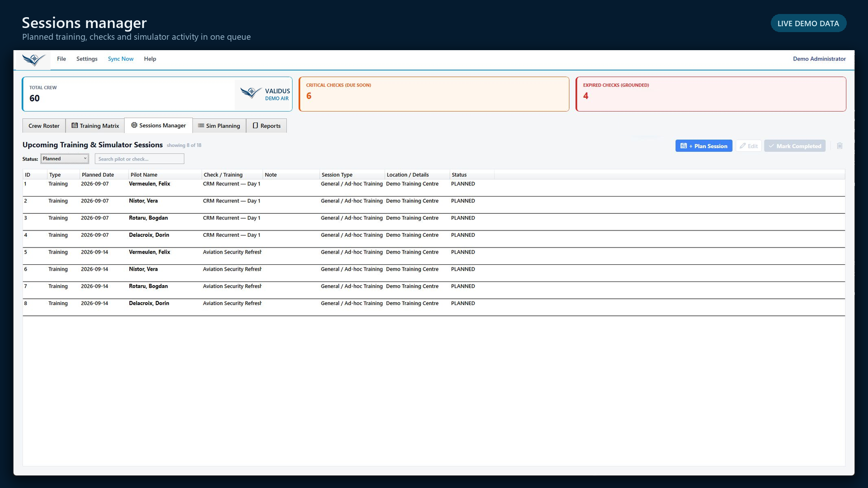Sort by the Status column header
This screenshot has height=488, width=868.
[x=472, y=175]
